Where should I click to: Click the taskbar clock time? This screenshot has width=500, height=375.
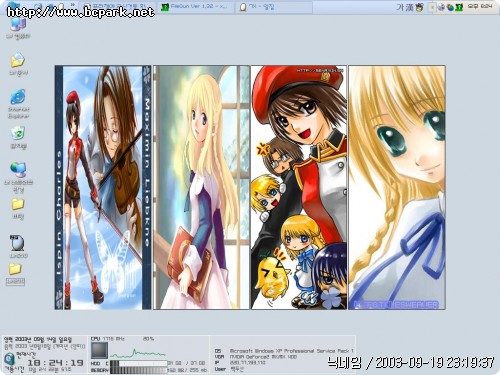(480, 7)
